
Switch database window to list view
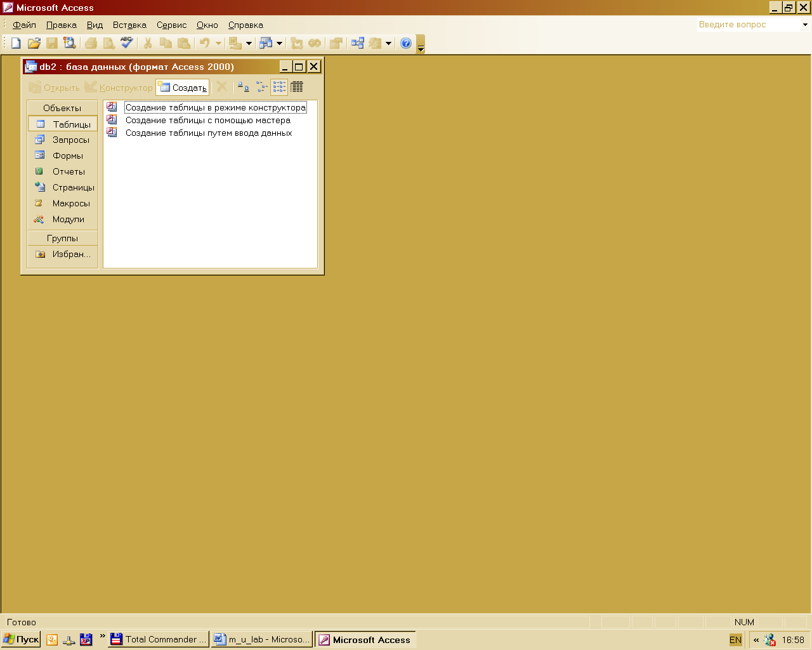click(x=279, y=87)
